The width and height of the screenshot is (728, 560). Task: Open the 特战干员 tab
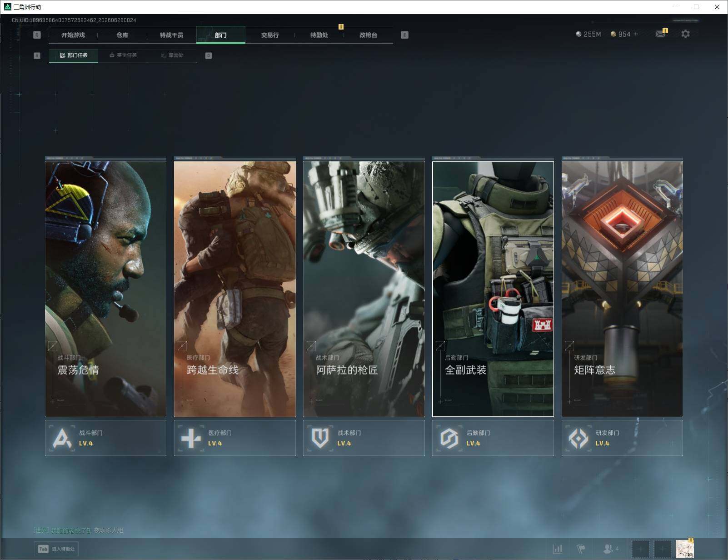[x=171, y=35]
